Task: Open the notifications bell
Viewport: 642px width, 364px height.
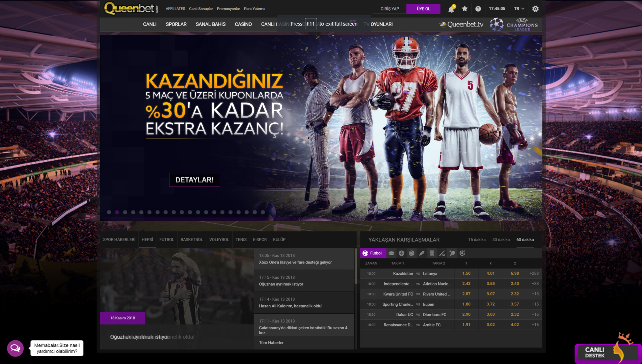Action: point(451,9)
